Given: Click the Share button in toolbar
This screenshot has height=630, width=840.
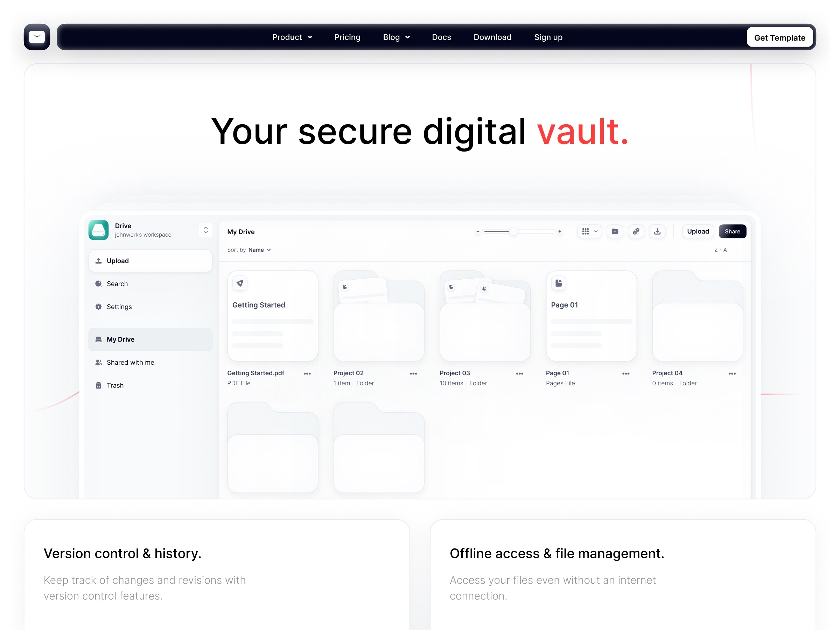Looking at the screenshot, I should coord(732,232).
